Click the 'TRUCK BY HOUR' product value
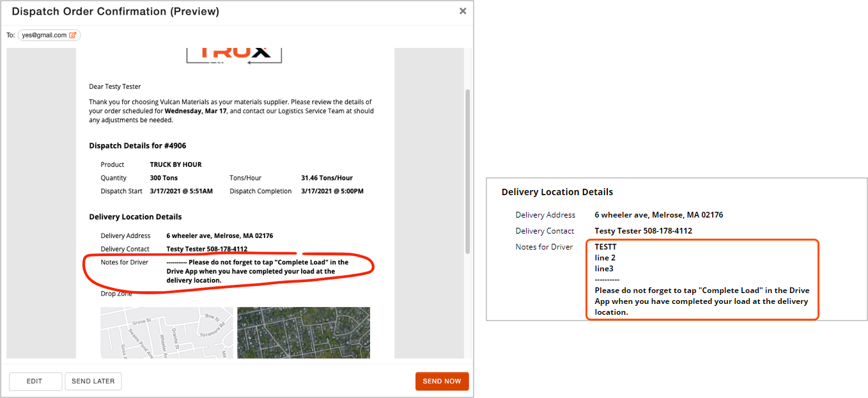This screenshot has height=398, width=868. (176, 164)
